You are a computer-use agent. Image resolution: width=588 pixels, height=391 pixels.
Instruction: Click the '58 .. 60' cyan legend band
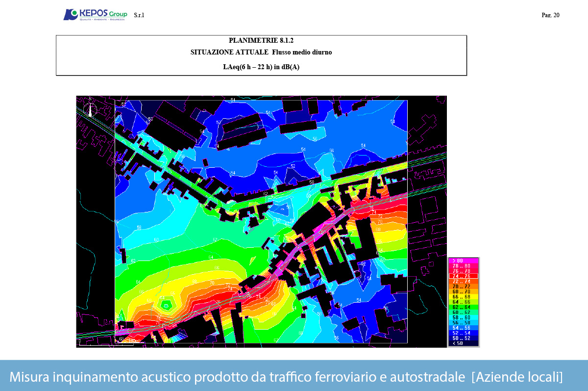coord(463,317)
